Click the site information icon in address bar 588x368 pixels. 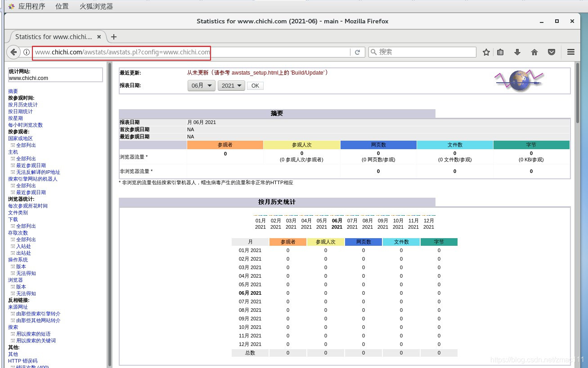[x=26, y=52]
